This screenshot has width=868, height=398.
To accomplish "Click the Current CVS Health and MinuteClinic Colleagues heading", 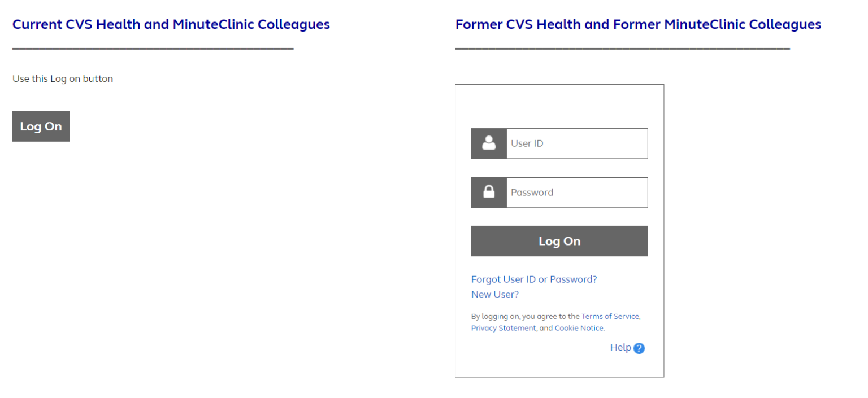I will click(171, 24).
